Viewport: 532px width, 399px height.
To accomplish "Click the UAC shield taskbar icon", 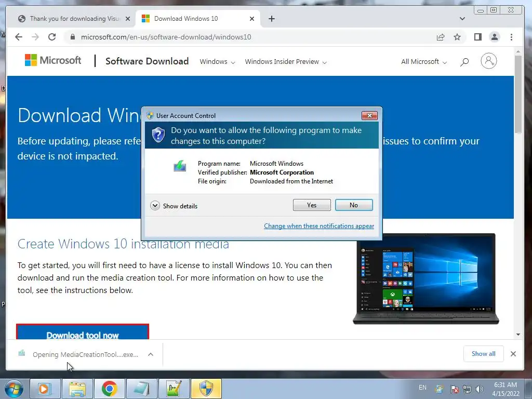I will [206, 389].
